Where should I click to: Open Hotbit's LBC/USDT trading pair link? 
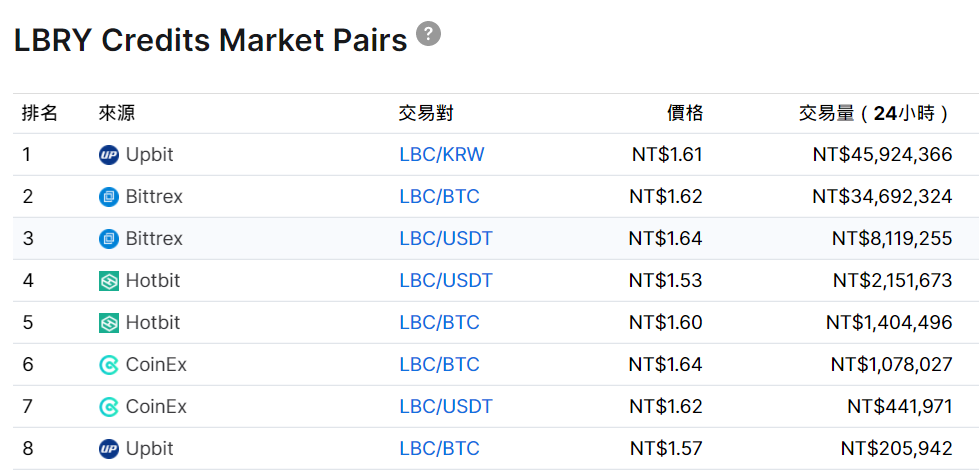click(x=446, y=281)
